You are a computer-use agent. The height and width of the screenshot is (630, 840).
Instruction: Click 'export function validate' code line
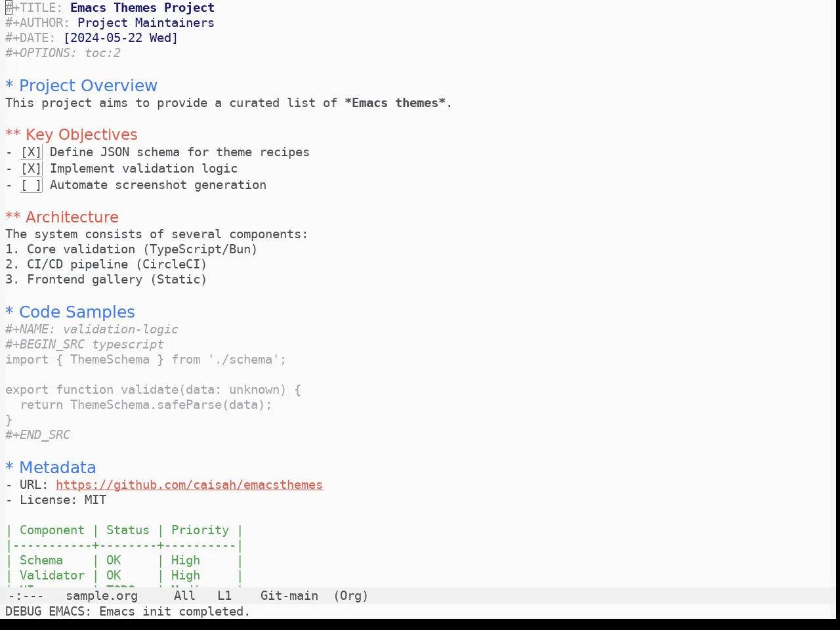click(153, 390)
